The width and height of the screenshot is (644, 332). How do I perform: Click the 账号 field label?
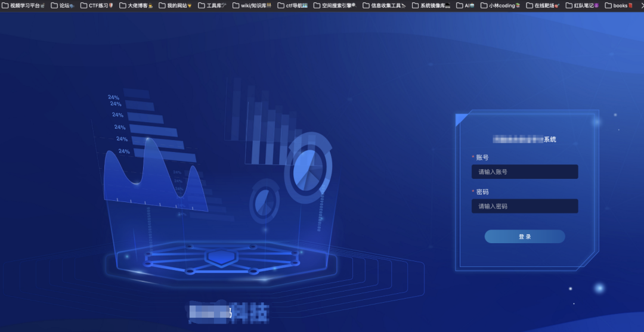[482, 157]
